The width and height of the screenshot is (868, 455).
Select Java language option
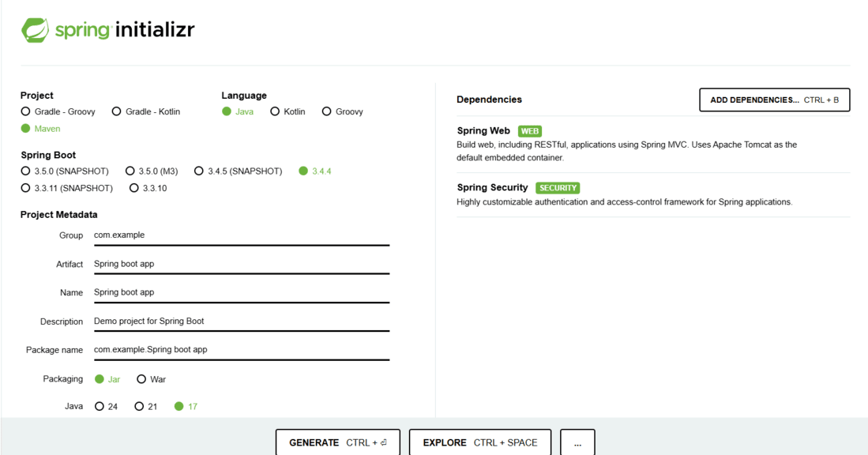[238, 111]
